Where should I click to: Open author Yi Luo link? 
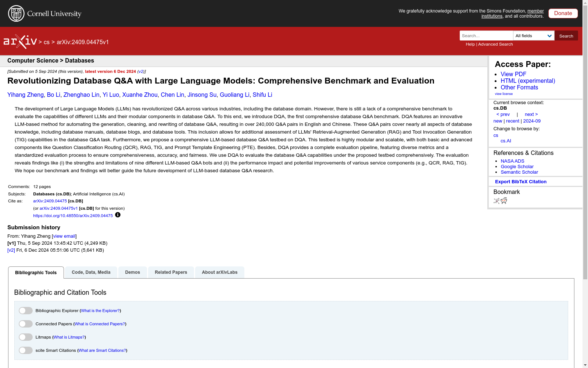pos(111,95)
